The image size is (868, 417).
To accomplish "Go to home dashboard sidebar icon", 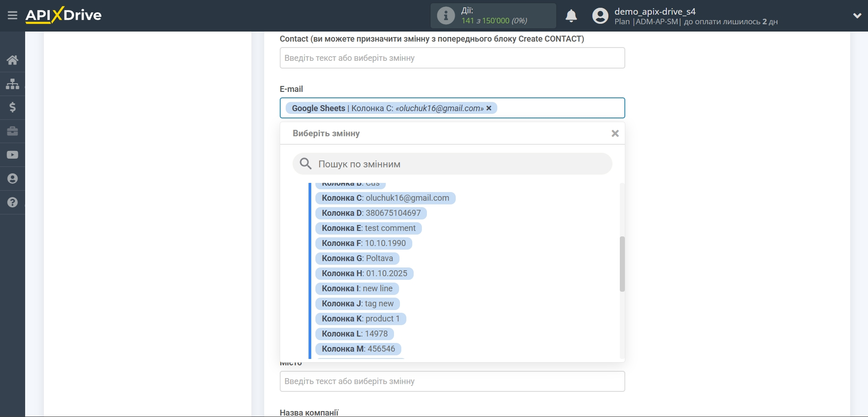I will [12, 60].
